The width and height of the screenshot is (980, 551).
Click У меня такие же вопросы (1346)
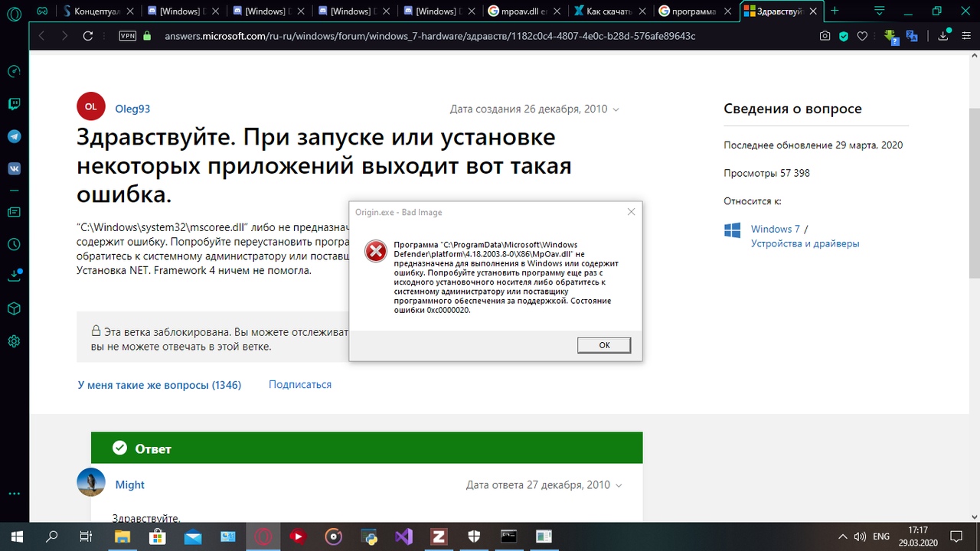pyautogui.click(x=159, y=385)
